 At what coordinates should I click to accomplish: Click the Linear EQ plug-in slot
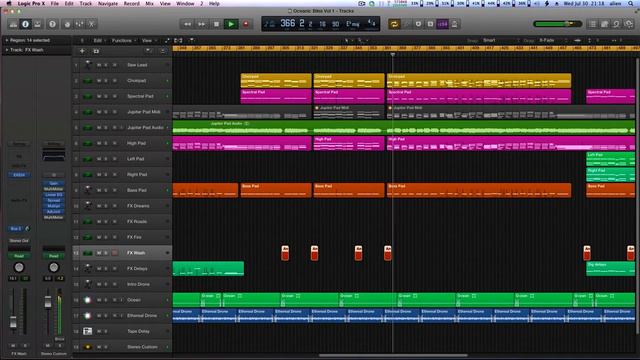pyautogui.click(x=53, y=195)
